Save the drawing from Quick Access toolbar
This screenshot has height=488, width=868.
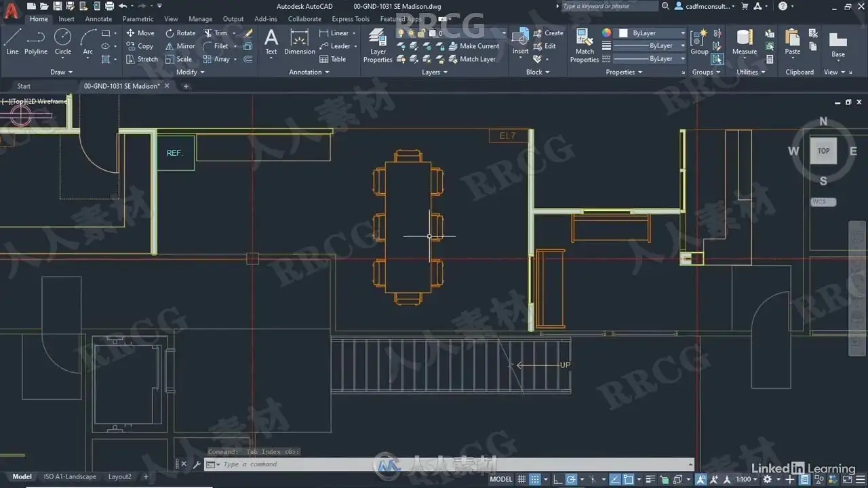tap(58, 6)
